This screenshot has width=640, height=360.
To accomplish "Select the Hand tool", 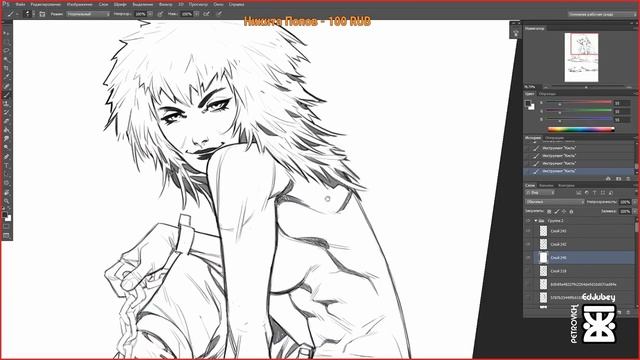I will (x=6, y=192).
